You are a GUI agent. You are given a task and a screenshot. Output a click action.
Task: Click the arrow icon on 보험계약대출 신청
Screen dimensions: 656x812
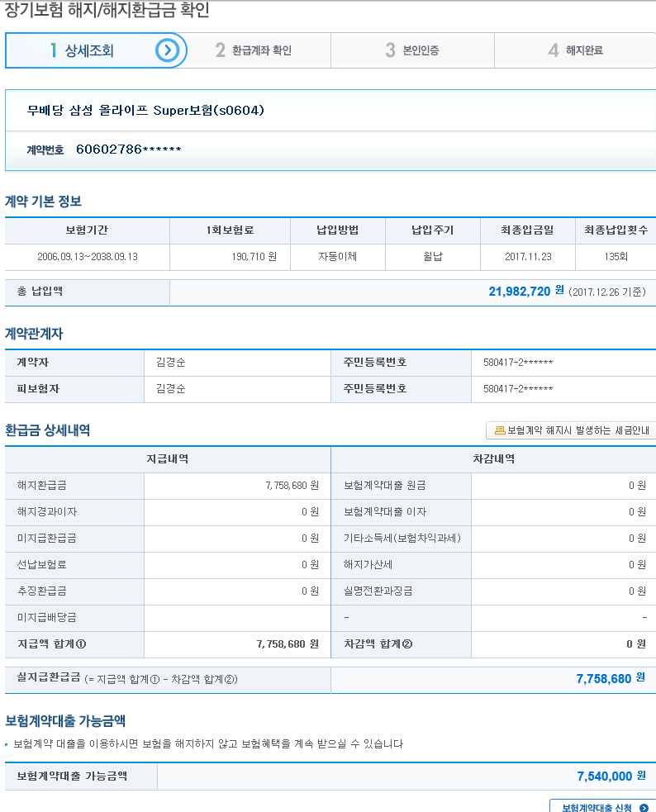pos(644,807)
